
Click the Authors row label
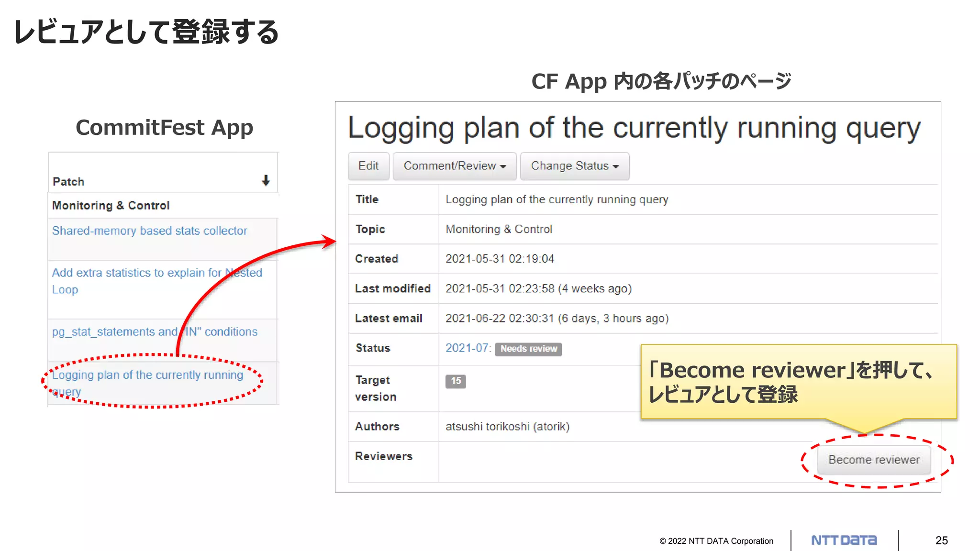point(377,427)
